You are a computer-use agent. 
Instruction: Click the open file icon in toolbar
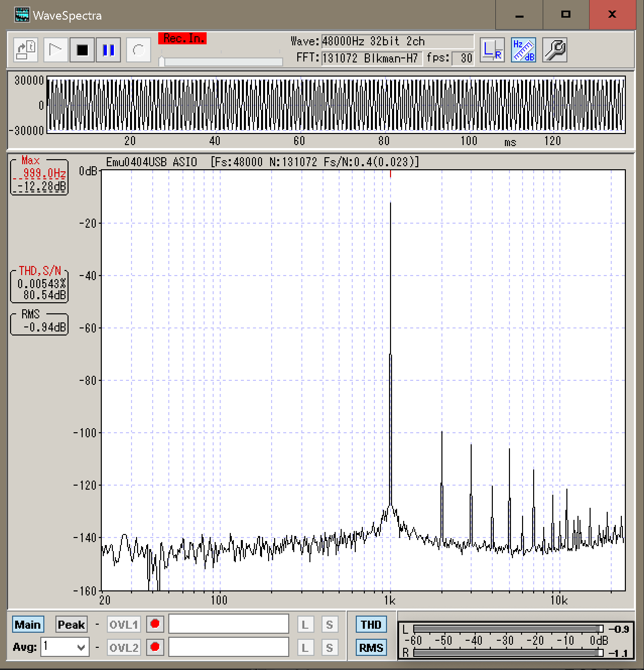tap(25, 50)
